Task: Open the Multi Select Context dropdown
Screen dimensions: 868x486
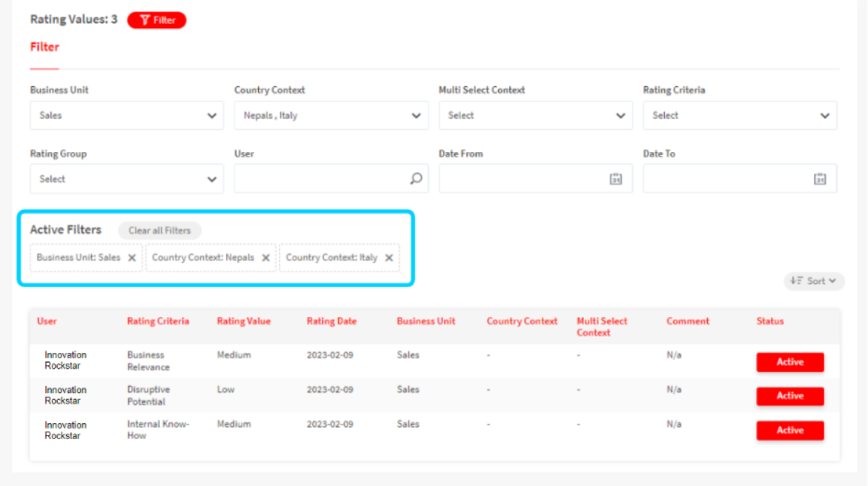Action: pos(535,116)
